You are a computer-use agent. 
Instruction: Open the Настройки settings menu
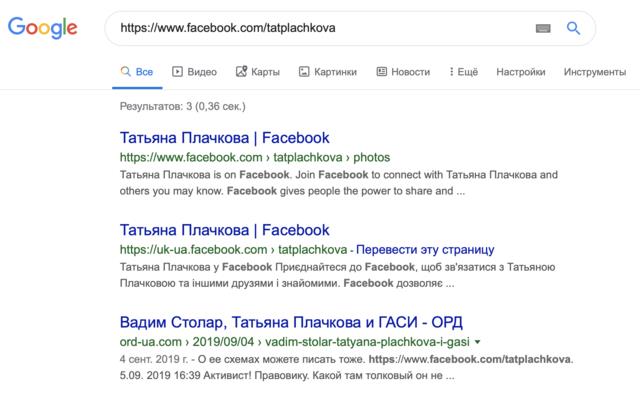[x=520, y=72]
